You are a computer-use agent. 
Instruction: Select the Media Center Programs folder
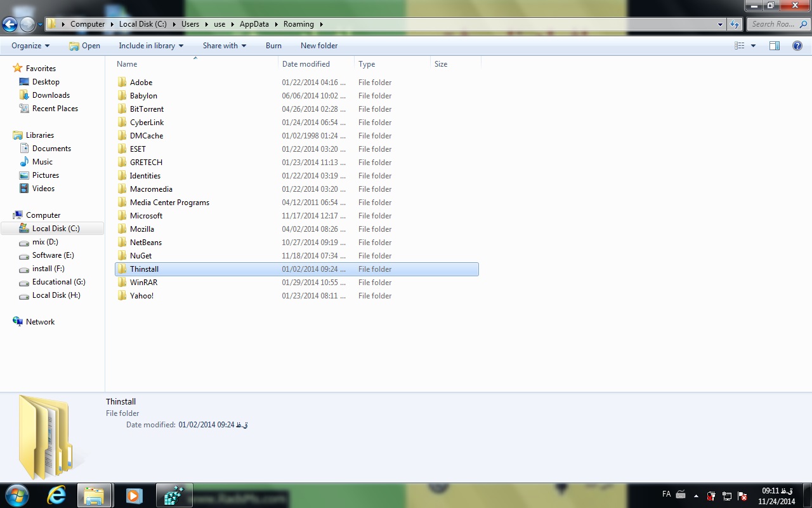coord(297,203)
